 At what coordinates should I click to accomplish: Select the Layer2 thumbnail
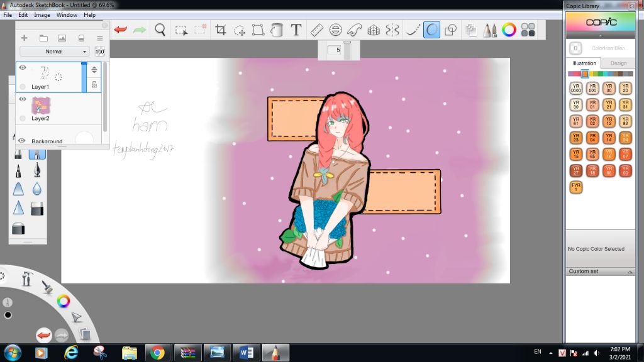41,106
